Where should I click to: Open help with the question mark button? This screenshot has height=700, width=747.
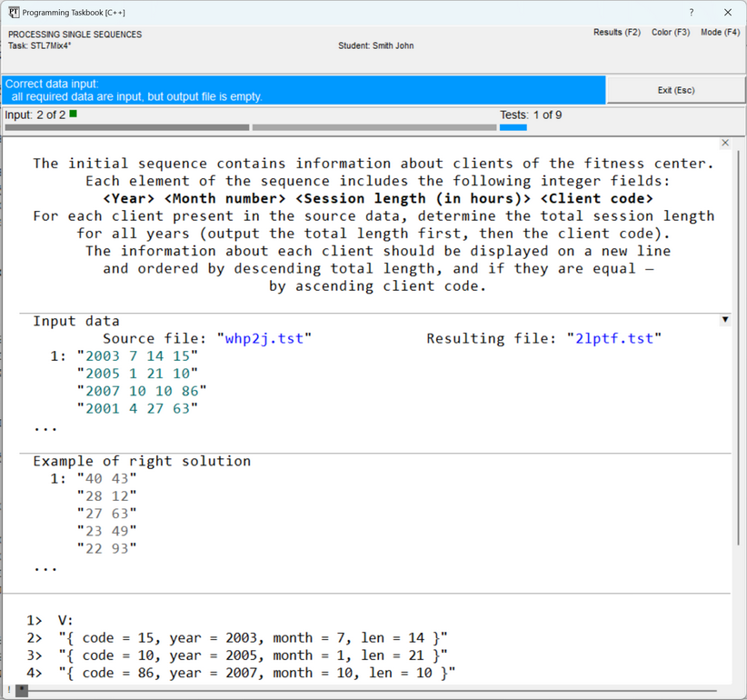point(692,12)
